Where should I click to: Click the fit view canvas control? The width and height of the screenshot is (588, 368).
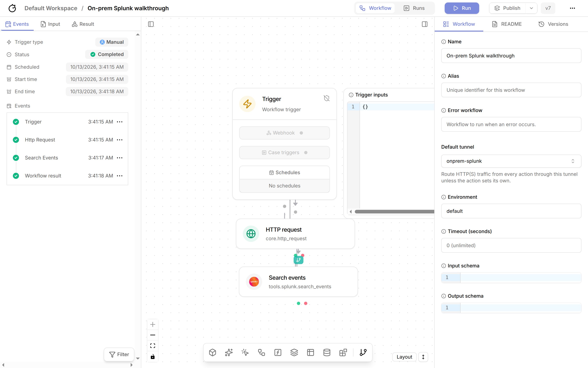[x=153, y=346]
